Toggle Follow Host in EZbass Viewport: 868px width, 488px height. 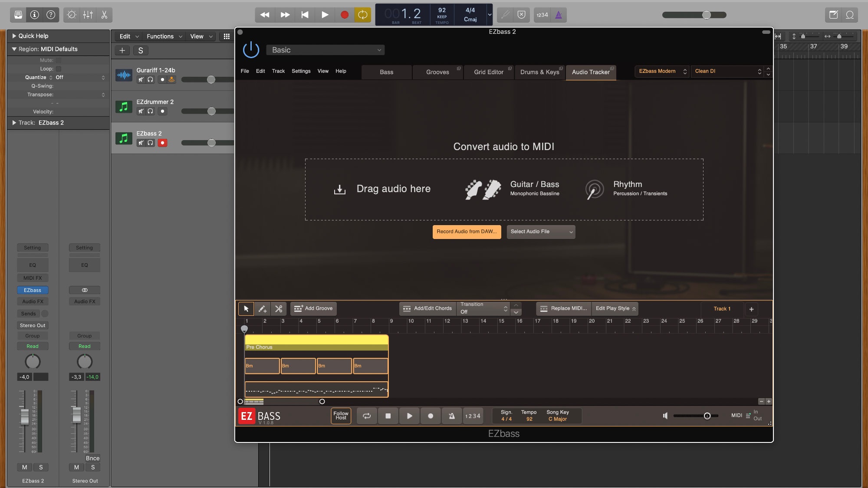(341, 416)
